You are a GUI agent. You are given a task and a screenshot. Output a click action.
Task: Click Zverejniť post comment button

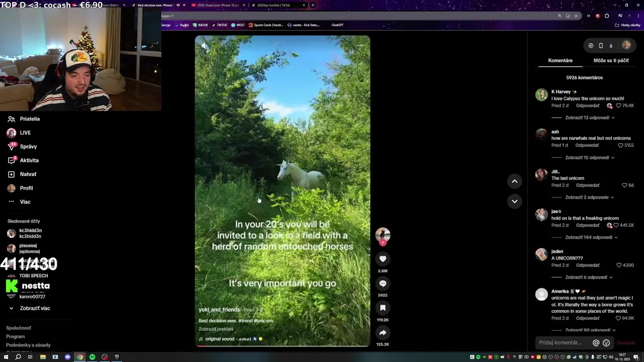pos(626,343)
